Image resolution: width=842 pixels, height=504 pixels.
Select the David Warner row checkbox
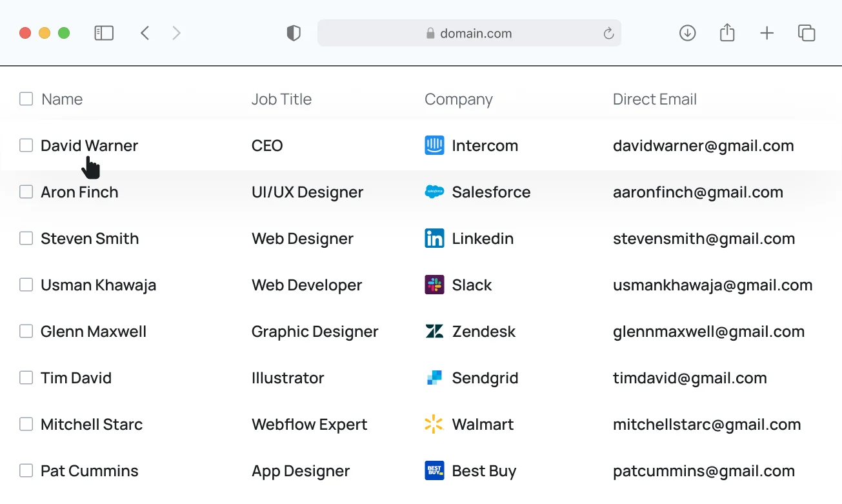pyautogui.click(x=26, y=145)
